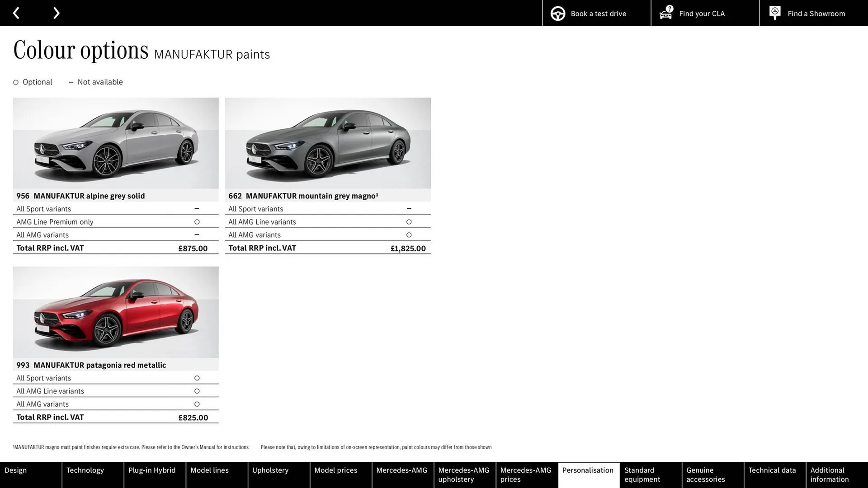The image size is (868, 488).
Task: Select Optional for AMG Line Premium alpine grey
Action: (197, 221)
